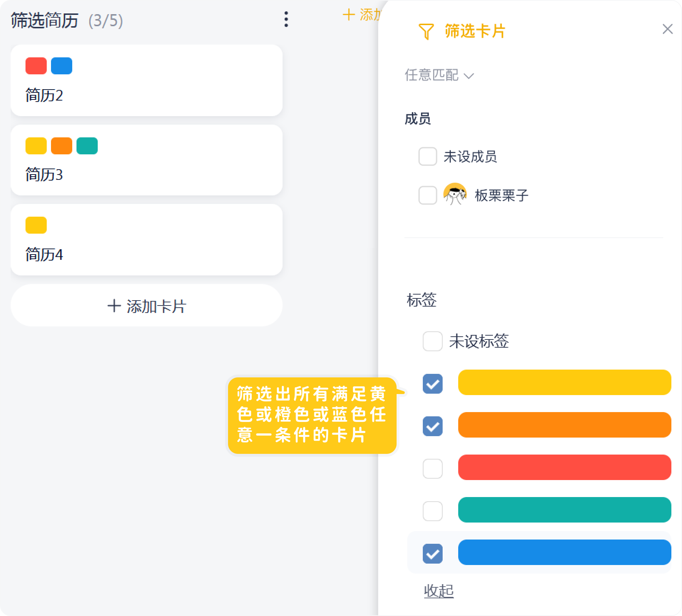Click the plus icon in 添加卡片
This screenshot has width=682, height=616.
[x=114, y=306]
